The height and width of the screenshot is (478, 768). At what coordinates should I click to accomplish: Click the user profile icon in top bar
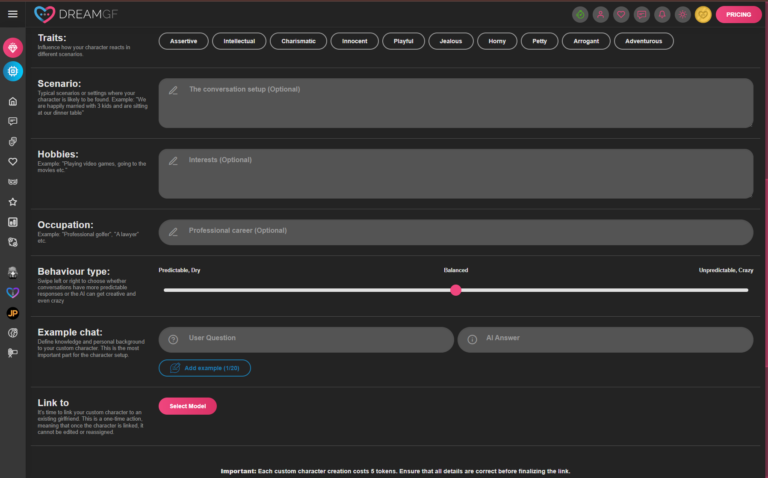pyautogui.click(x=600, y=14)
